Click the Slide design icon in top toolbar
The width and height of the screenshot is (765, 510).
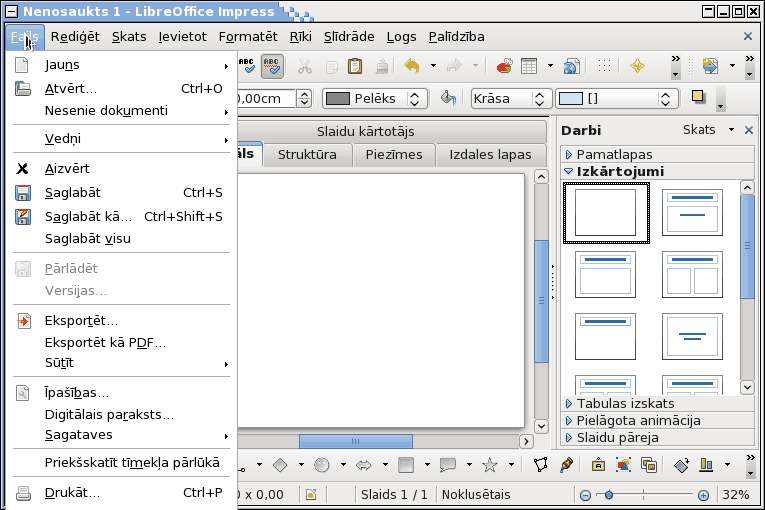pyautogui.click(x=710, y=65)
